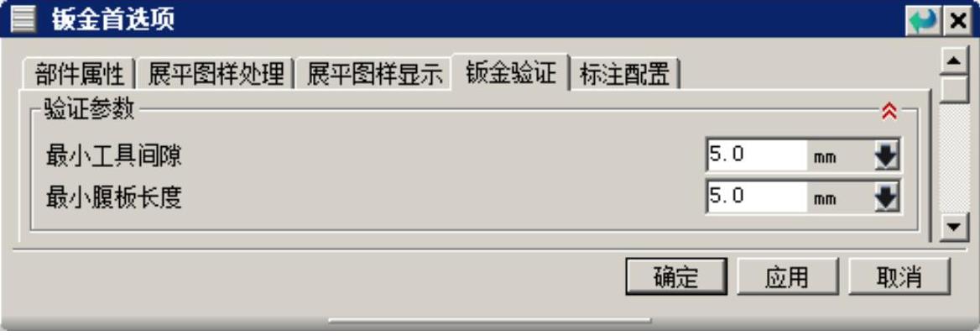Click the reset arrow icon in title bar
The image size is (980, 336).
(923, 21)
